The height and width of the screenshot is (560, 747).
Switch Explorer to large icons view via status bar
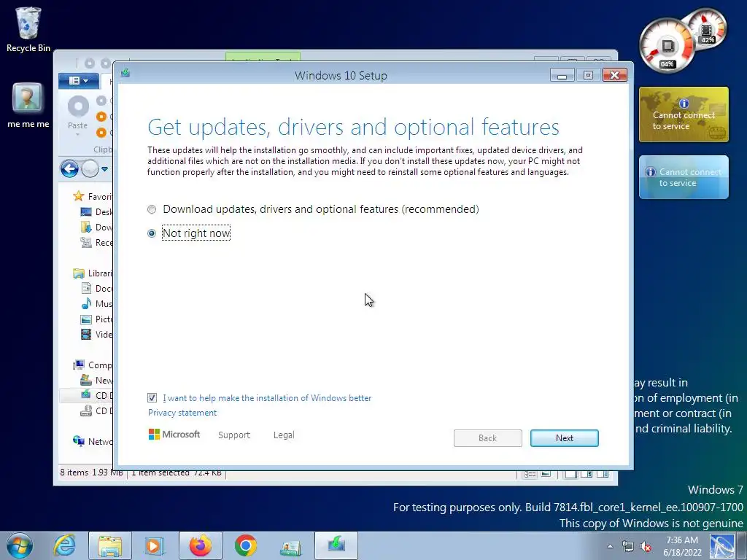[x=546, y=474]
